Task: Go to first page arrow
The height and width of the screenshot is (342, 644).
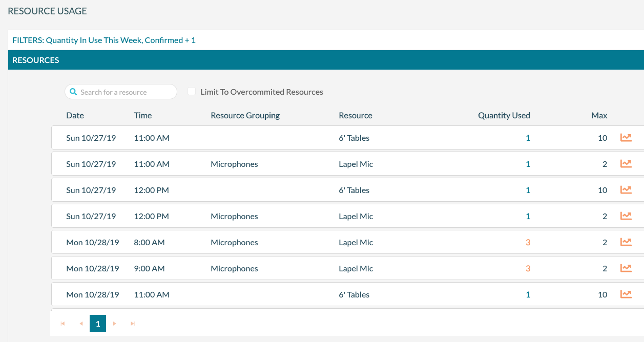Action: pos(63,324)
